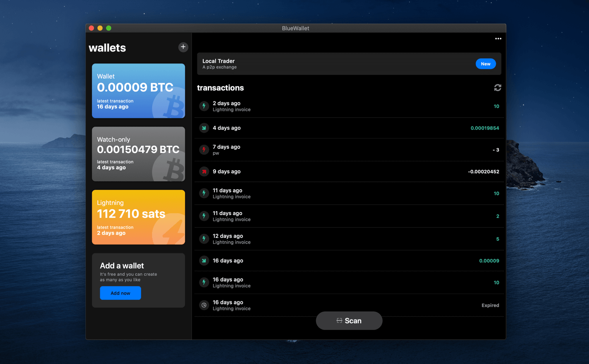589x364 pixels.
Task: Click the received arrow icon for 4 days ago
Action: tap(204, 128)
